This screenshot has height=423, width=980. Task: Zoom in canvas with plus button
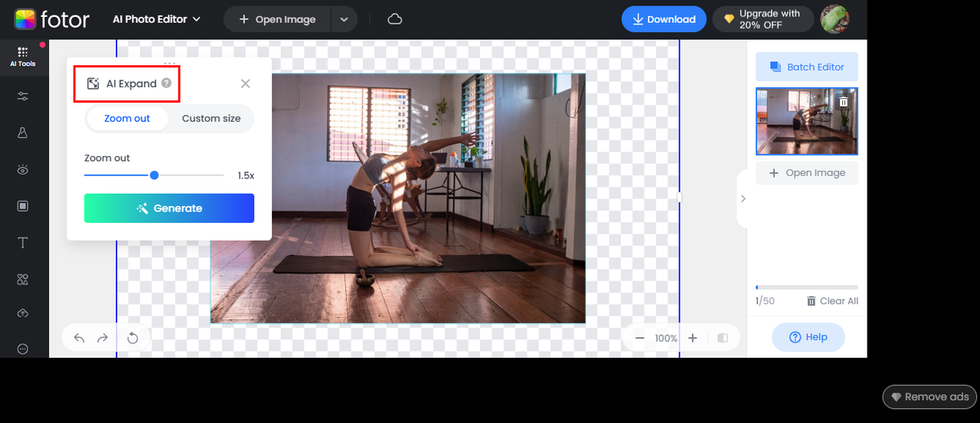(692, 338)
